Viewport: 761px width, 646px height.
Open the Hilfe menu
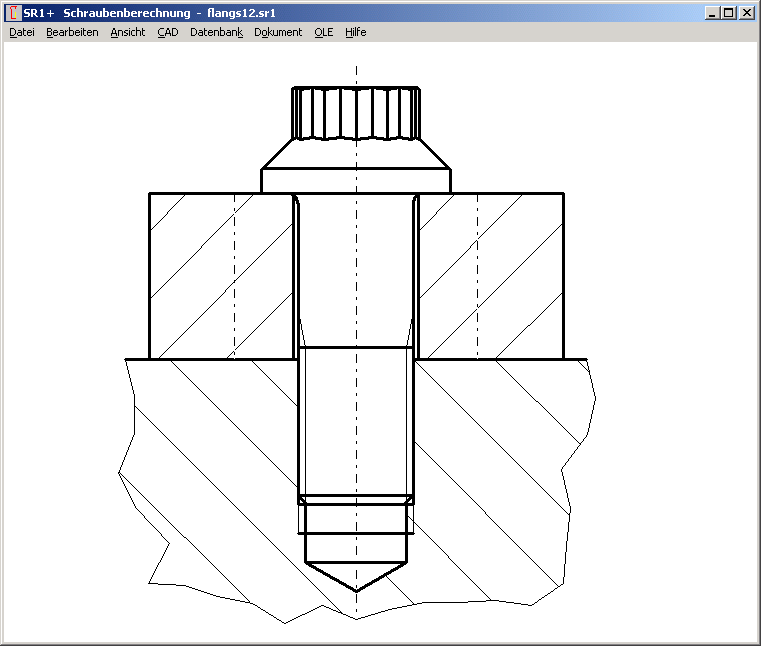[x=355, y=32]
